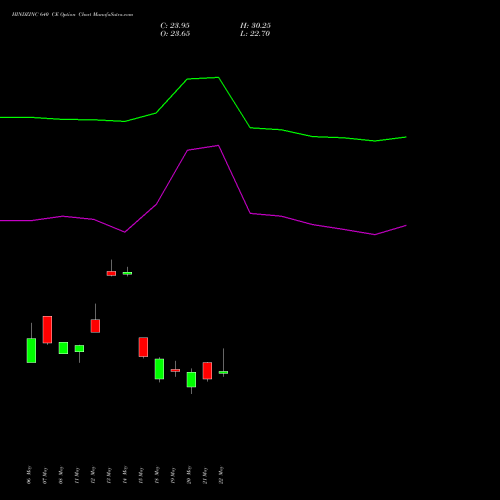Click the 11 May date label

coord(77,475)
